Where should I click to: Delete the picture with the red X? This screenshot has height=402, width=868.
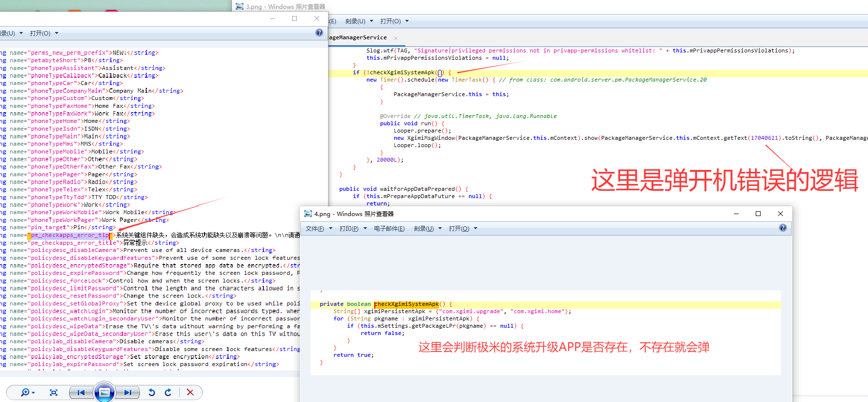[190, 392]
